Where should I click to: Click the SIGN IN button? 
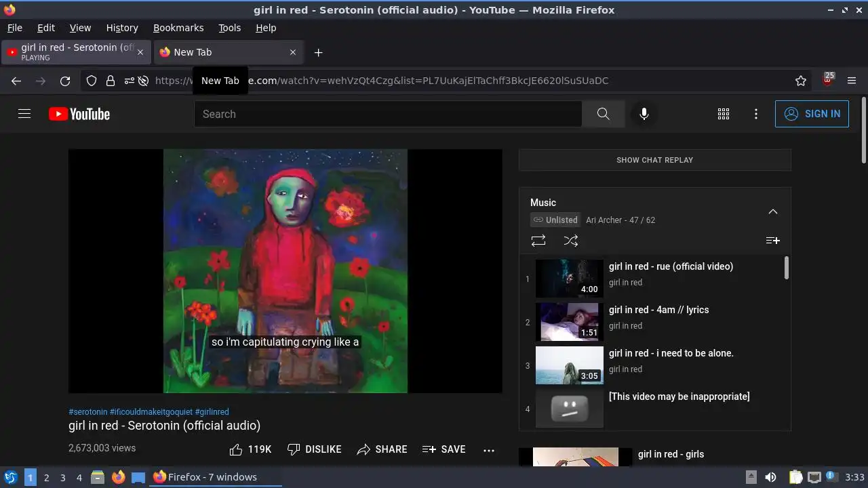(812, 114)
